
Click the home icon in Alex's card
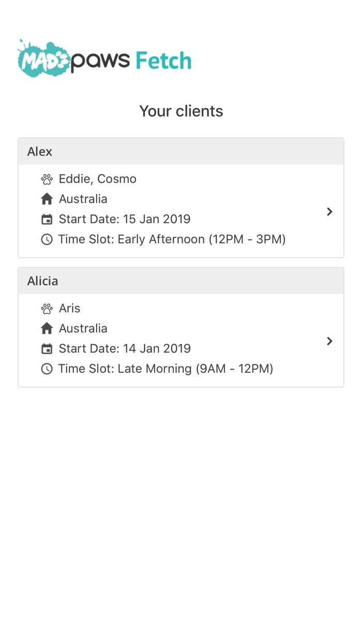[47, 199]
